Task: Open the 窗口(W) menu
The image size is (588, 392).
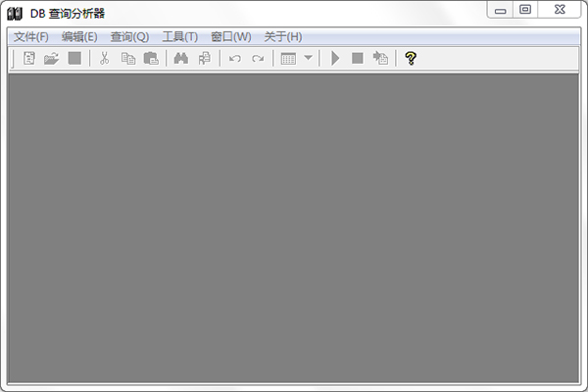Action: 231,37
